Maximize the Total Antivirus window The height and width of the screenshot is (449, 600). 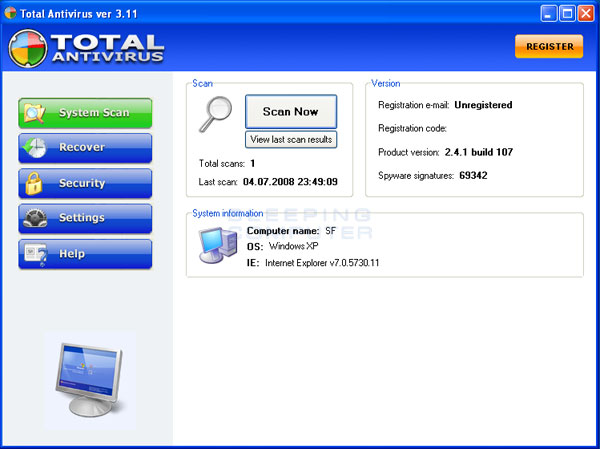[567, 14]
